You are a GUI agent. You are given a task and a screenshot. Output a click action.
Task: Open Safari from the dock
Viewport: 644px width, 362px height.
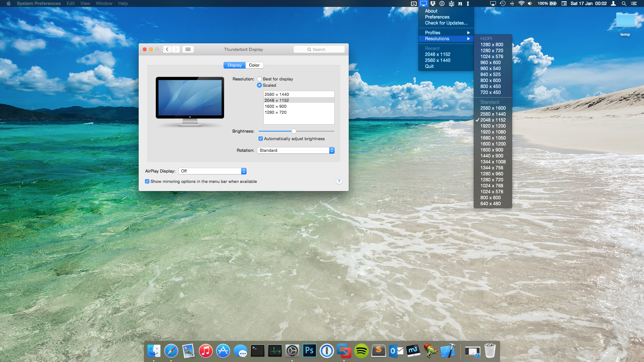(x=171, y=351)
